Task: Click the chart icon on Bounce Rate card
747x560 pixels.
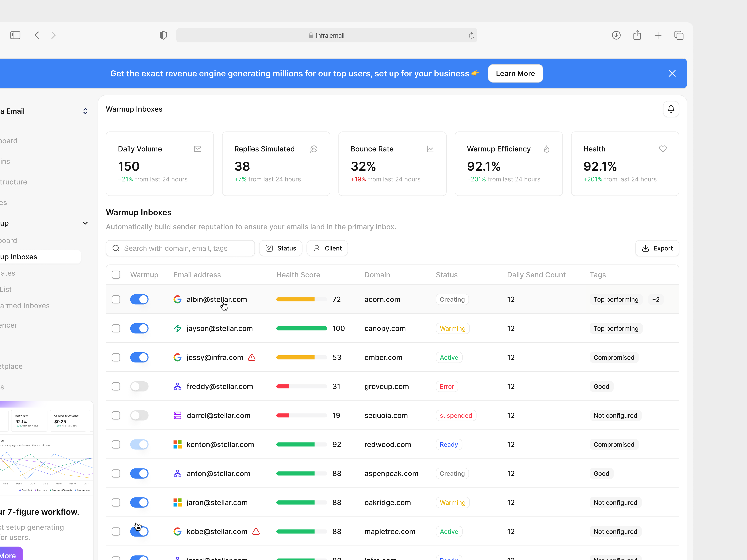Action: (430, 149)
